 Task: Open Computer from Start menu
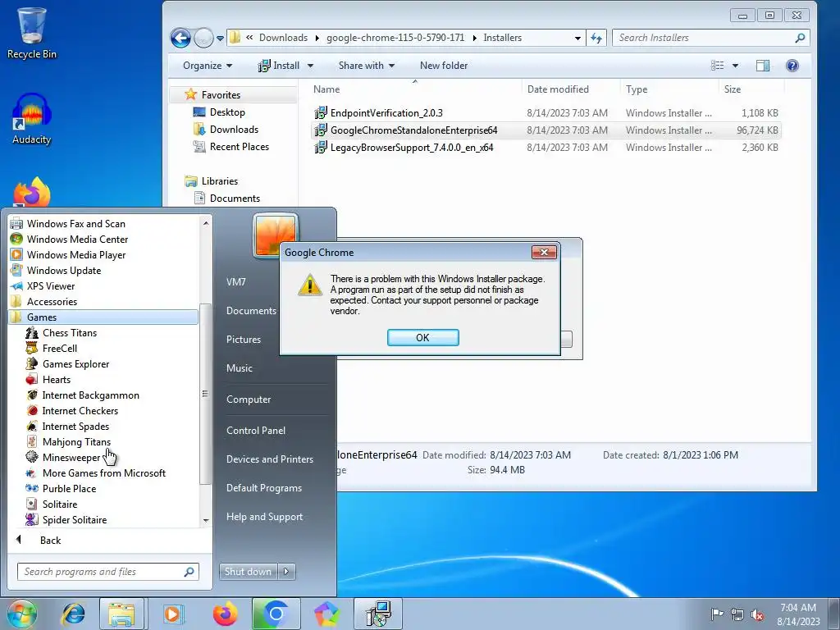[248, 399]
